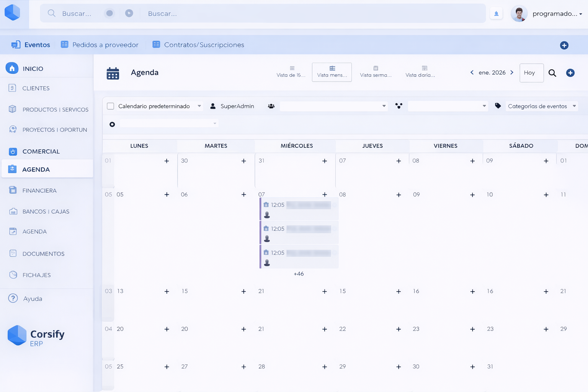The width and height of the screenshot is (588, 392).
Task: Open INICIO home icon in sidebar
Action: (12, 68)
